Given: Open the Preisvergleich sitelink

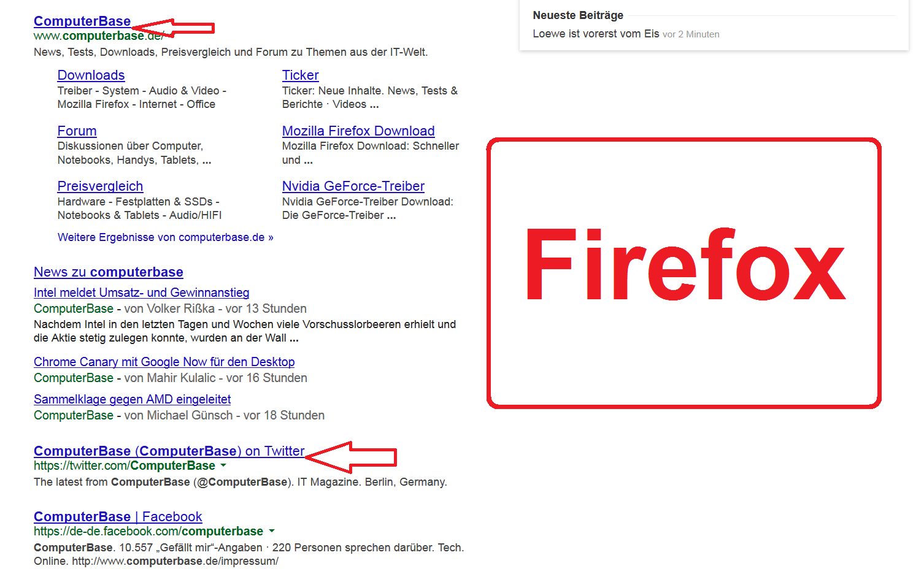Looking at the screenshot, I should point(100,186).
